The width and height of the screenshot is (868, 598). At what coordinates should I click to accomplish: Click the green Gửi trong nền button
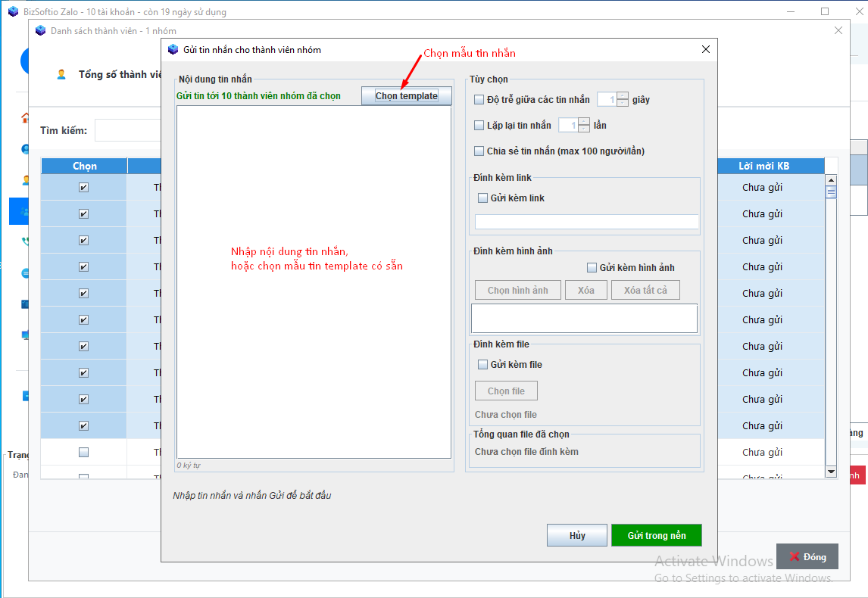(656, 535)
